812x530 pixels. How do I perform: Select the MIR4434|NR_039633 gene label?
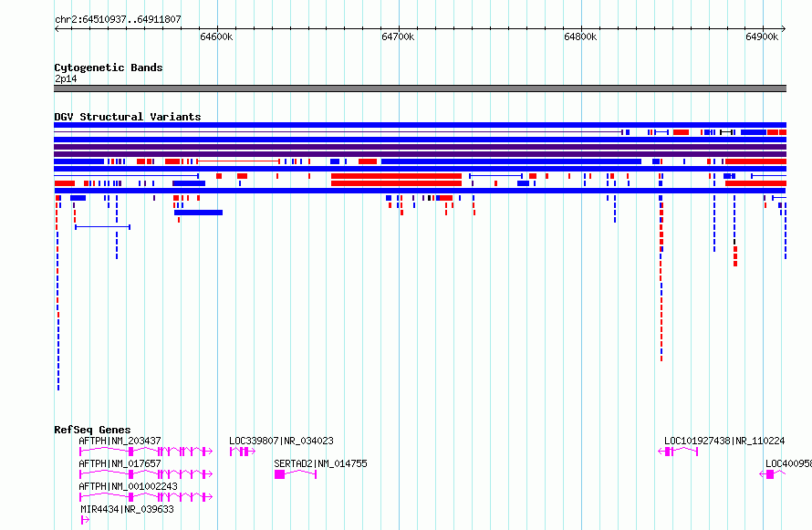pos(127,509)
